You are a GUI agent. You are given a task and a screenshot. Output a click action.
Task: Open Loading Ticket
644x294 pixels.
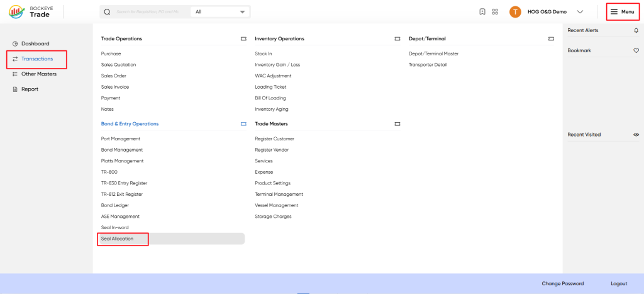coord(270,87)
